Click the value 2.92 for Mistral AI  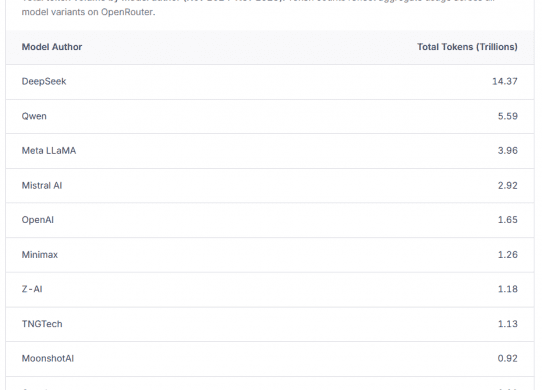[x=507, y=186]
